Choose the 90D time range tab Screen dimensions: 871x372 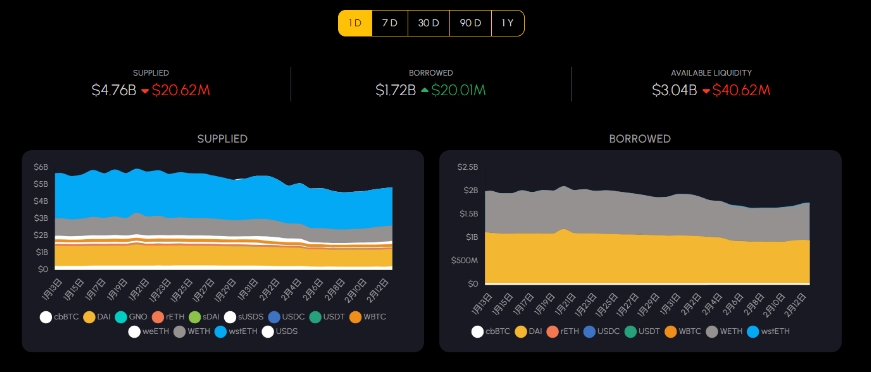(470, 23)
